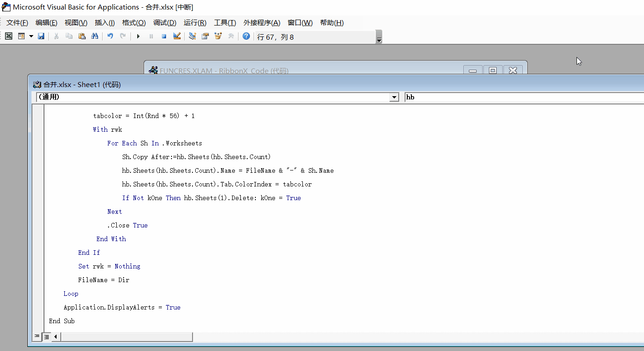The width and height of the screenshot is (644, 351).
Task: Open the Object Browser icon
Action: point(218,36)
